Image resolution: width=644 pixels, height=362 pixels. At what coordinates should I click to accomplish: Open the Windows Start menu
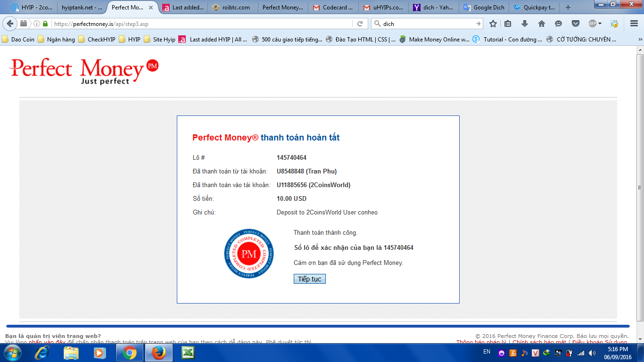tap(12, 353)
